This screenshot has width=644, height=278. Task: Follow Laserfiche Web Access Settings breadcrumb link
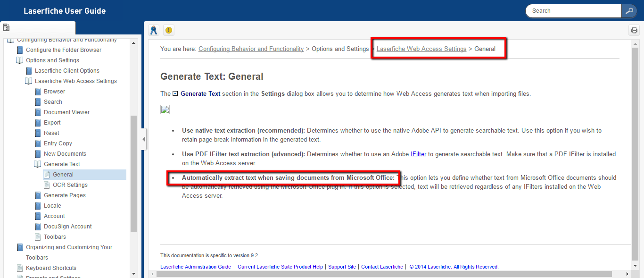[x=421, y=49]
